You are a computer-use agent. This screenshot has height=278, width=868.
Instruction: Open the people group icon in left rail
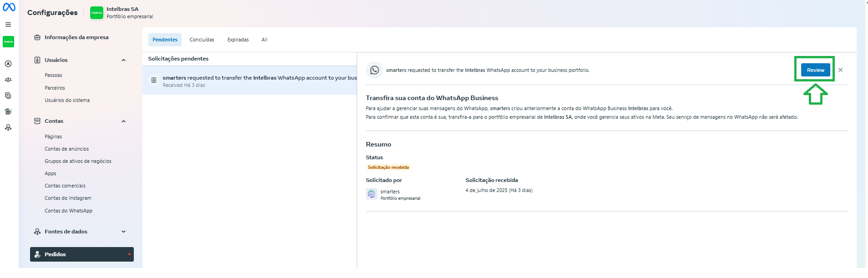pyautogui.click(x=8, y=80)
